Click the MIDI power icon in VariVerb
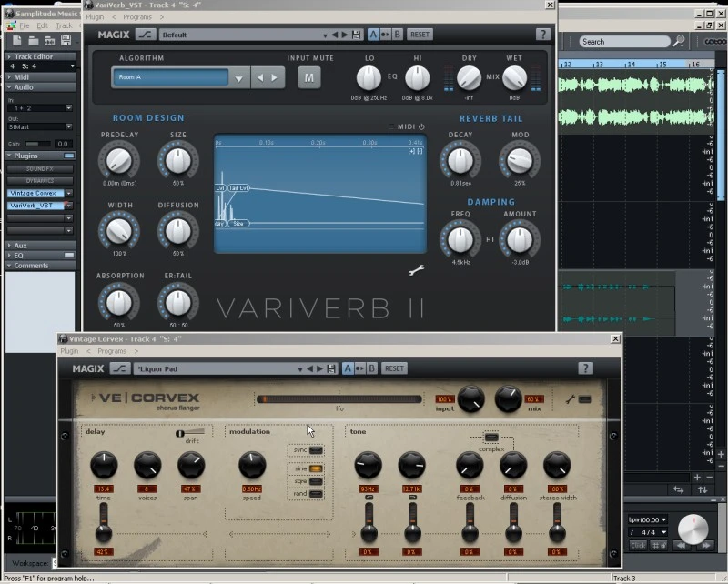The height and width of the screenshot is (584, 728). (421, 126)
